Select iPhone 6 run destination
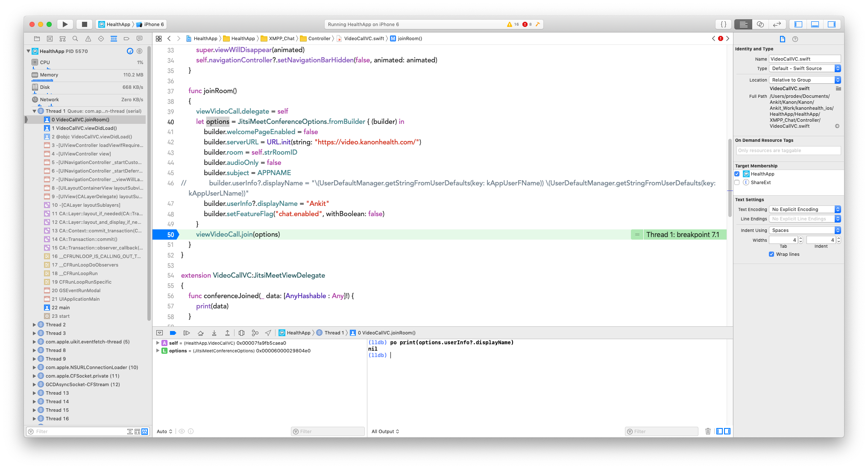868x469 pixels. pos(150,24)
